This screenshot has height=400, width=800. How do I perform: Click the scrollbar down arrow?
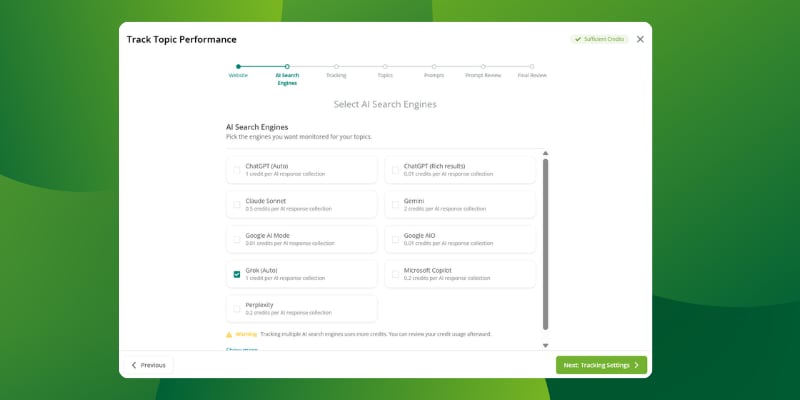point(545,345)
